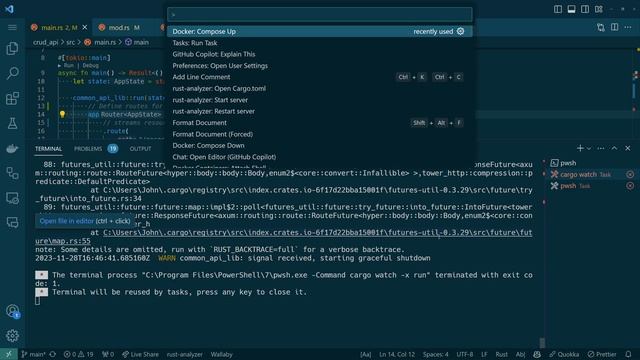
Task: Select Docker: Compose Up command
Action: tap(320, 31)
